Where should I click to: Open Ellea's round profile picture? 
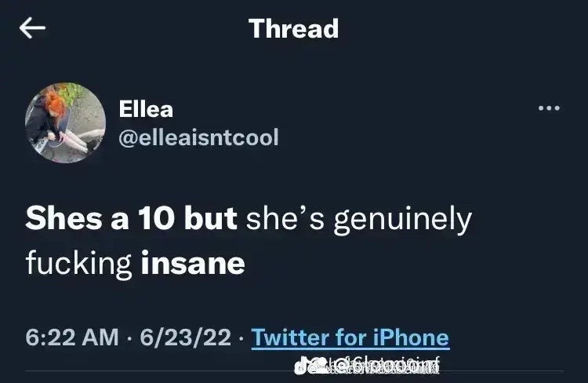click(x=65, y=122)
